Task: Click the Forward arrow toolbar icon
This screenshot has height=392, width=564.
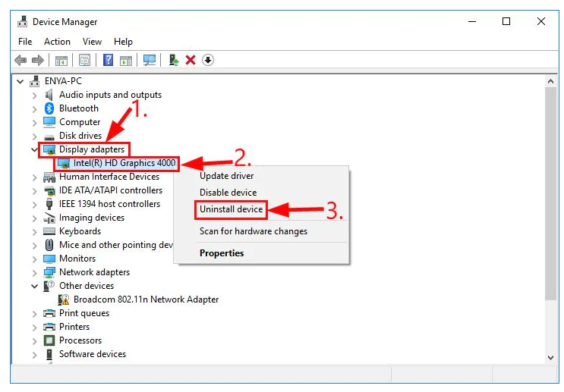Action: tap(38, 60)
